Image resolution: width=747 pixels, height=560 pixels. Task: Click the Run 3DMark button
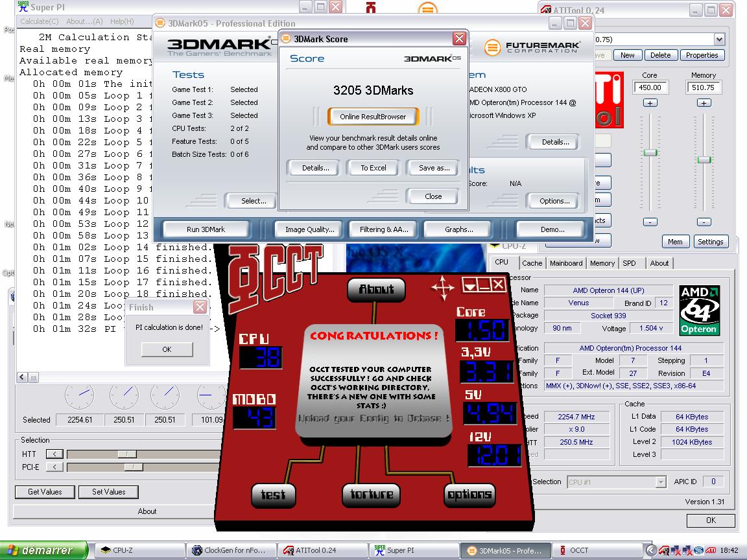pyautogui.click(x=206, y=229)
